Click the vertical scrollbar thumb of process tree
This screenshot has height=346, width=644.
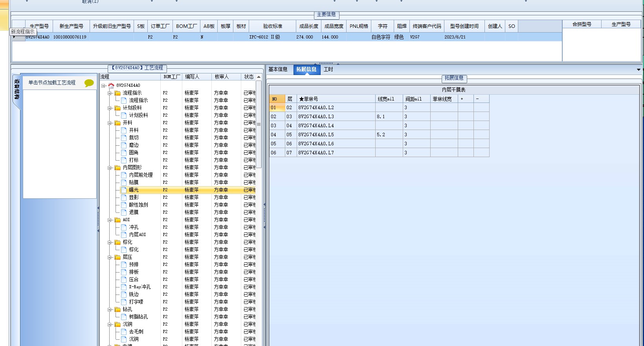click(x=259, y=123)
